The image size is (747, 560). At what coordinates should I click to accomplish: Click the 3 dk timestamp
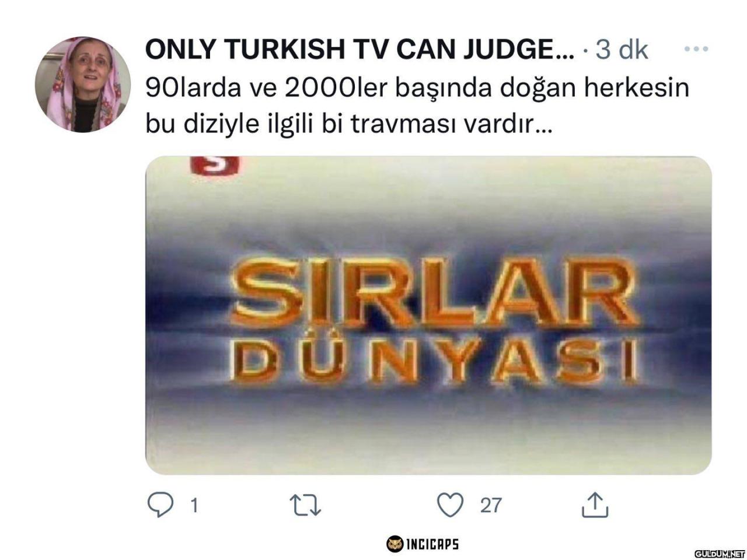click(x=622, y=50)
